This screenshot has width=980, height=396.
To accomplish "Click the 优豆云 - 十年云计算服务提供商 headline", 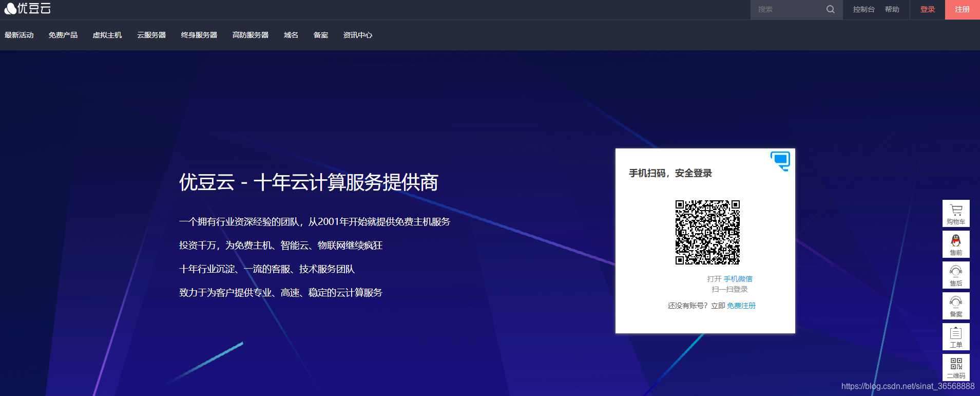I will [309, 182].
